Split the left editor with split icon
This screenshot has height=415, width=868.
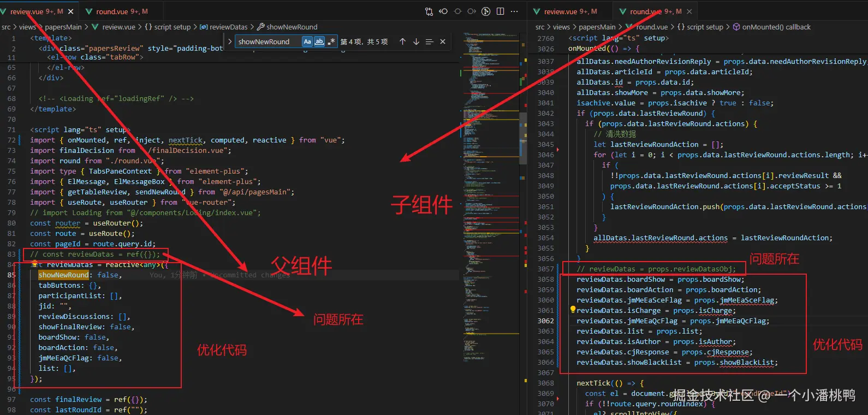[500, 11]
